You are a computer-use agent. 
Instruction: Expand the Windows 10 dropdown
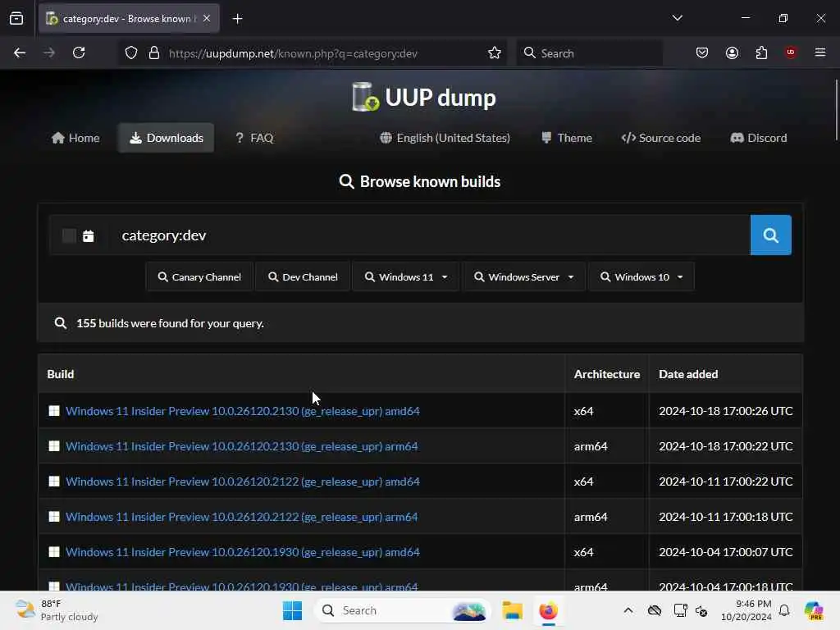pos(641,277)
